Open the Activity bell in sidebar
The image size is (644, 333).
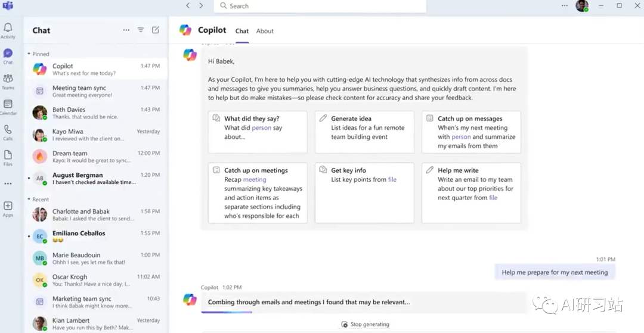tap(8, 31)
